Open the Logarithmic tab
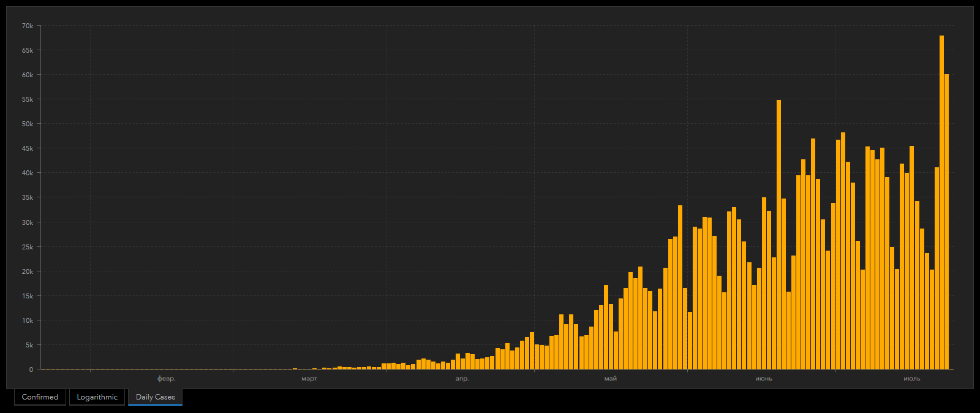The width and height of the screenshot is (980, 413). pos(97,397)
